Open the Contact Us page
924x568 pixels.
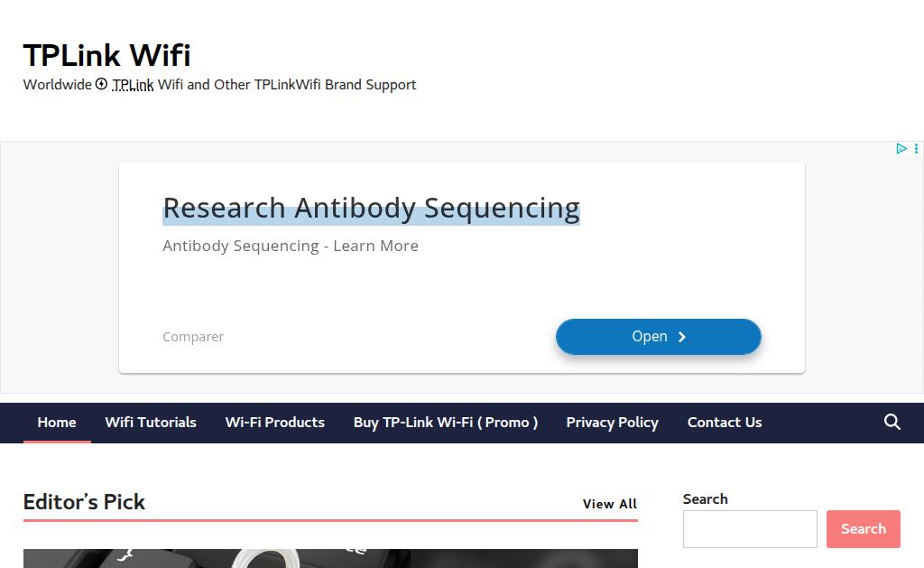coord(725,423)
